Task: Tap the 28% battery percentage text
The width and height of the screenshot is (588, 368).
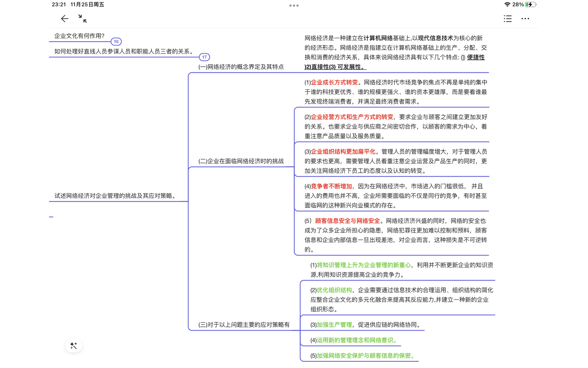Action: pyautogui.click(x=518, y=5)
